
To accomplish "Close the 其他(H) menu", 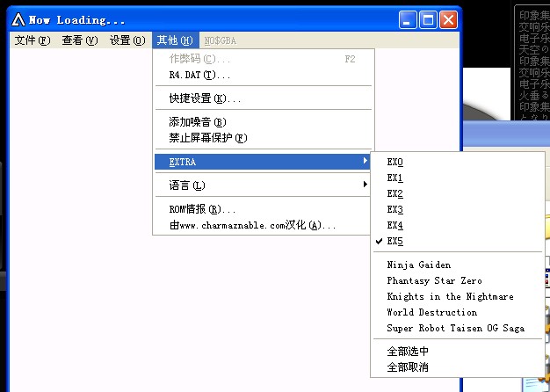I will [176, 40].
